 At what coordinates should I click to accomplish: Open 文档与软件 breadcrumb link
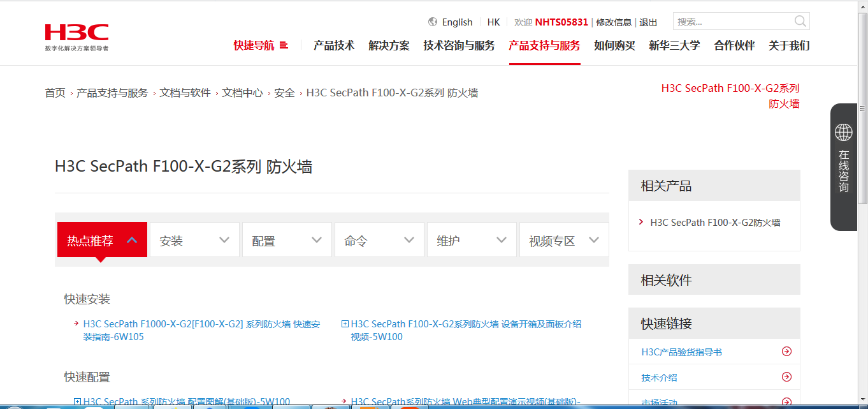click(x=185, y=93)
